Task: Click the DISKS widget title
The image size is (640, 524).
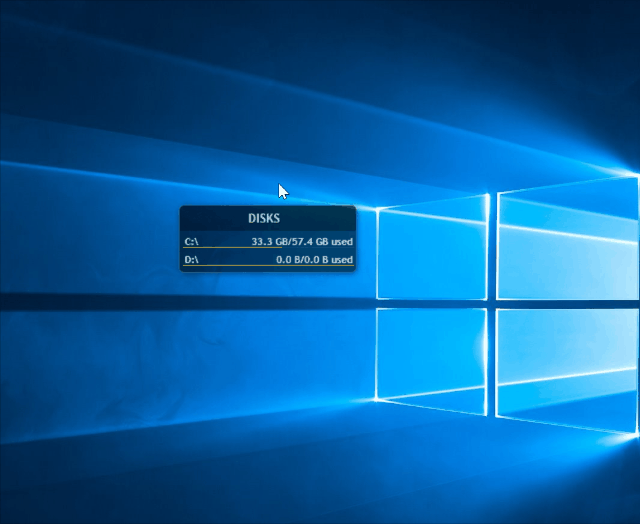Action: coord(264,218)
